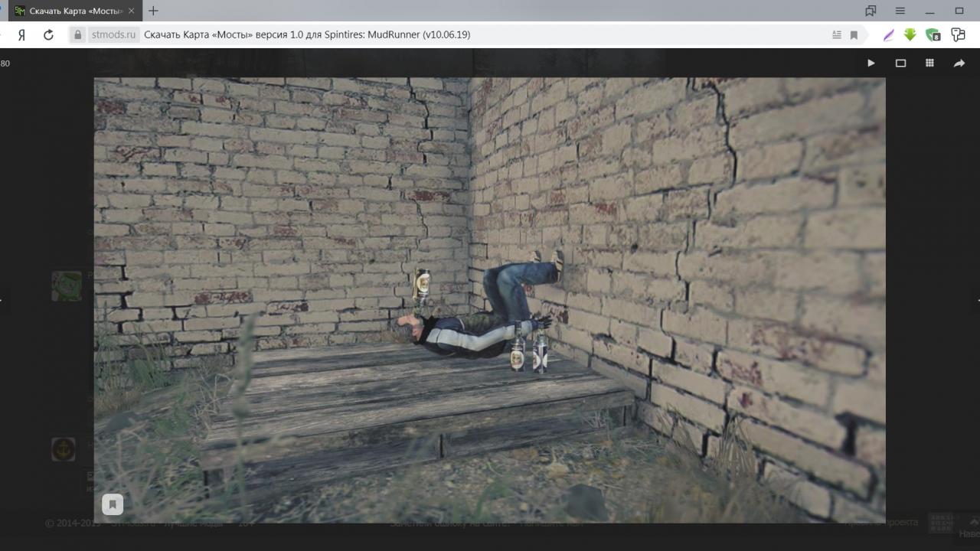980x551 pixels.
Task: Open the tab groups panel icon
Action: (x=871, y=11)
